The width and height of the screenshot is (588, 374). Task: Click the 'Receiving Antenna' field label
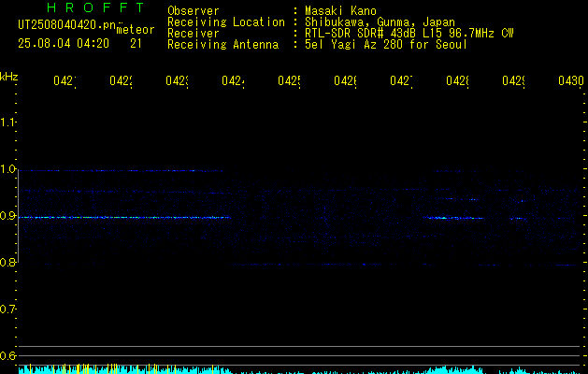point(222,45)
